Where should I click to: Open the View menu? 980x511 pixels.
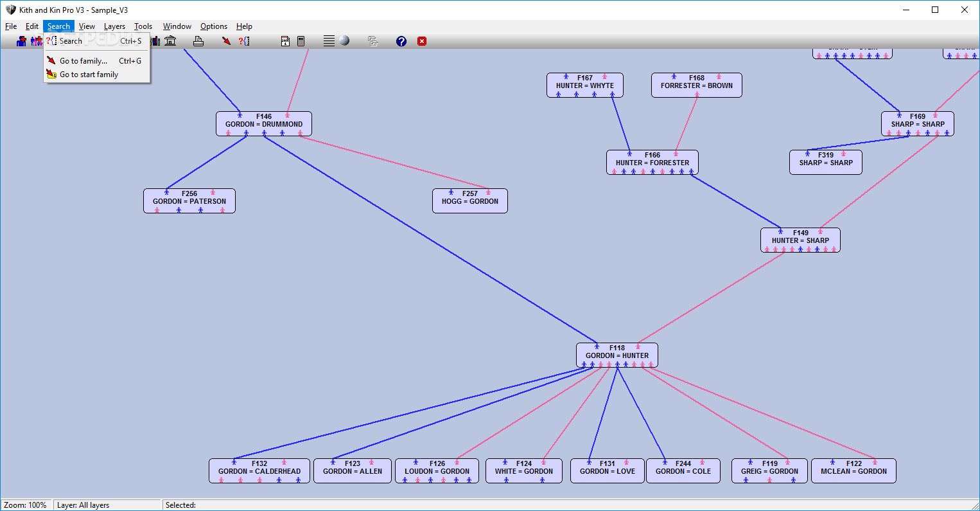click(x=87, y=26)
